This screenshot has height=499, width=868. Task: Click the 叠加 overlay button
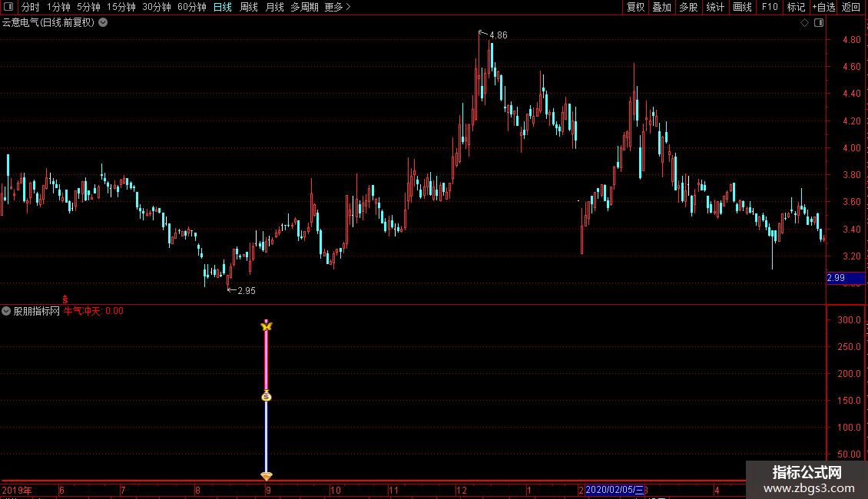pyautogui.click(x=661, y=7)
